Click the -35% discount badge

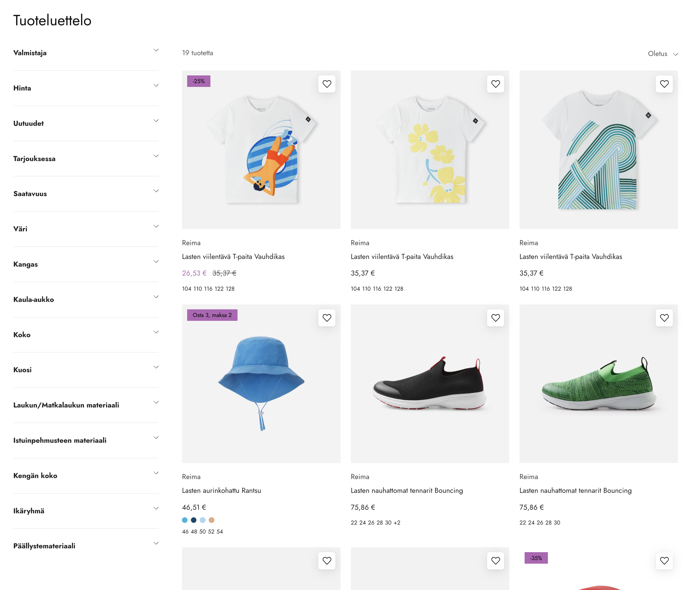536,558
